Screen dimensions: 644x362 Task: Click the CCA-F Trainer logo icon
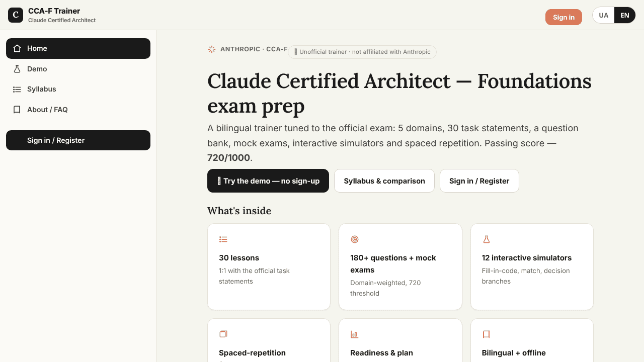click(16, 15)
